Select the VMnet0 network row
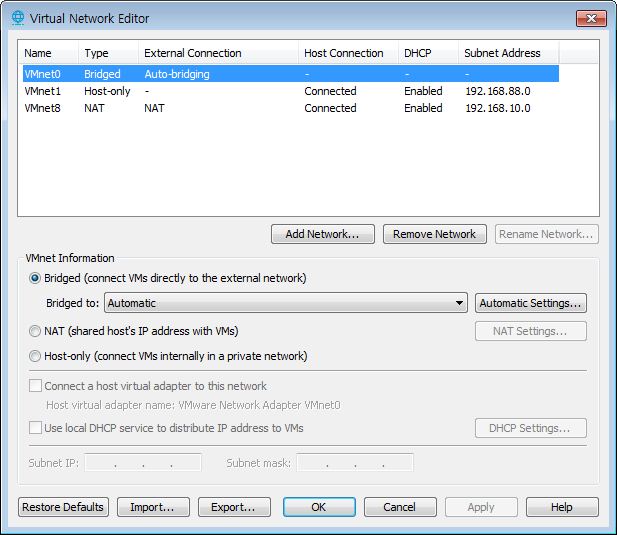617x535 pixels. click(291, 74)
